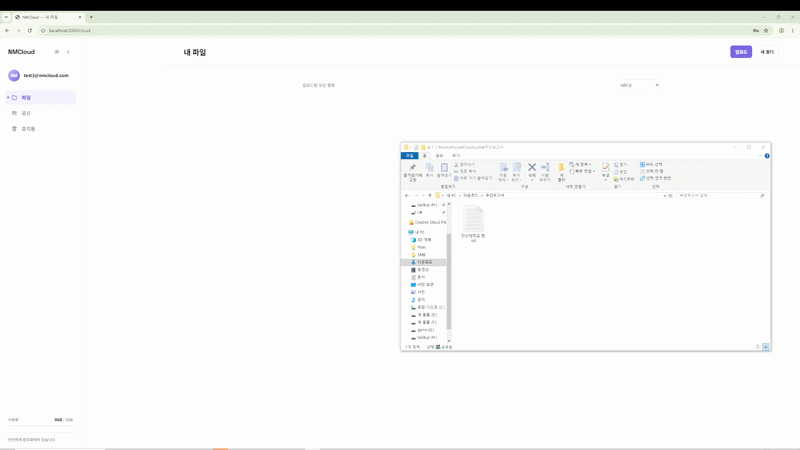Open the trash item in the NMCloud sidebar
This screenshot has height=450, width=800.
pos(40,129)
